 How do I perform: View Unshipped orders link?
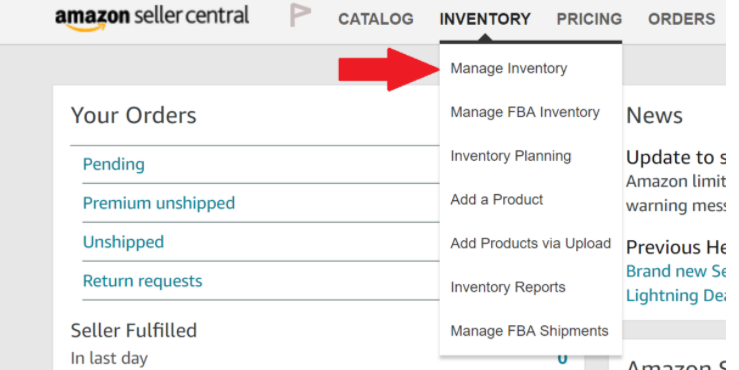pyautogui.click(x=123, y=242)
